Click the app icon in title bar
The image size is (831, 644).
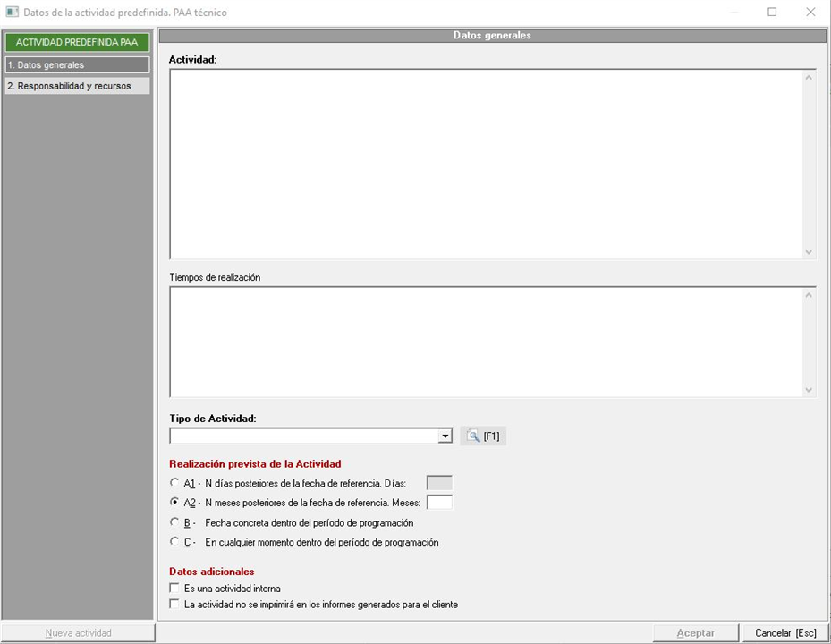click(12, 13)
